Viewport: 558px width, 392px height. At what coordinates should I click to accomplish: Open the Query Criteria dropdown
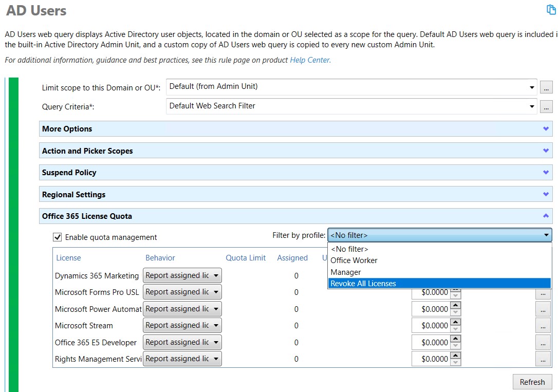(x=351, y=106)
